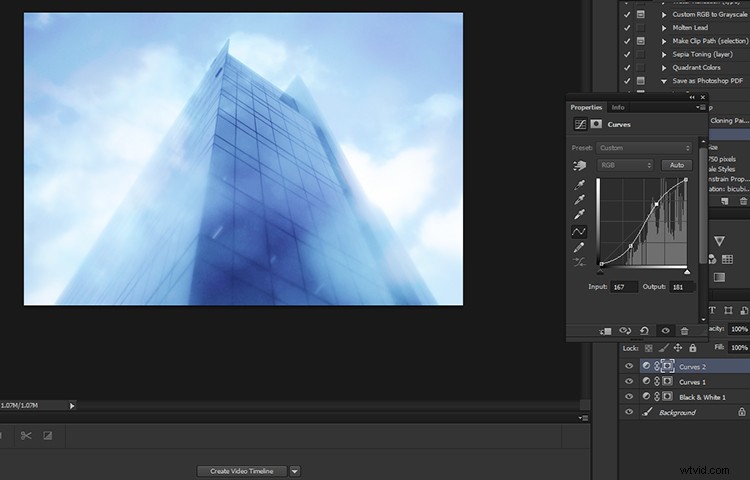Open the RGB channel dropdown
Screen dimensions: 750x480
625,165
